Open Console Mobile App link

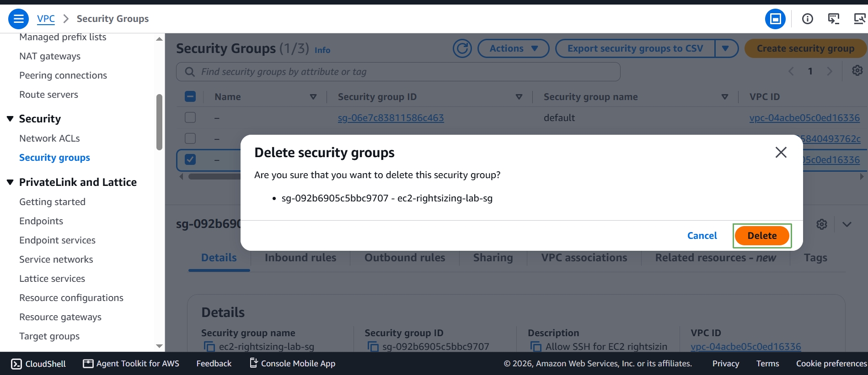click(293, 364)
